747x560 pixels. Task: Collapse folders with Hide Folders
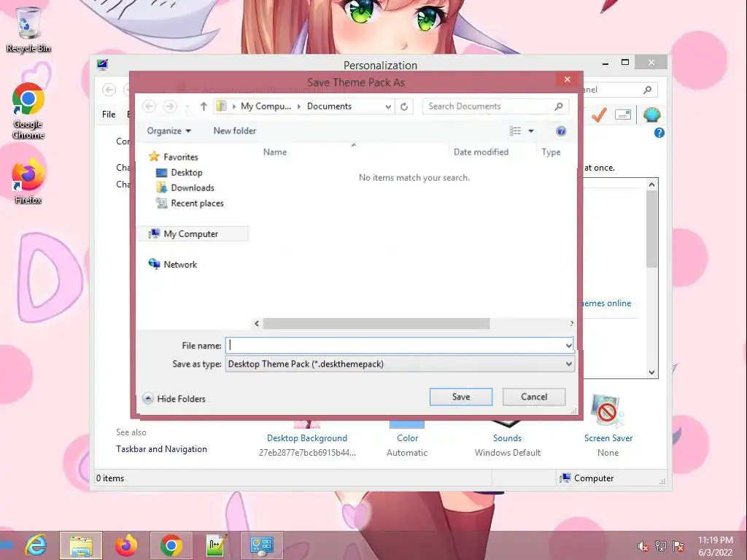click(x=174, y=399)
